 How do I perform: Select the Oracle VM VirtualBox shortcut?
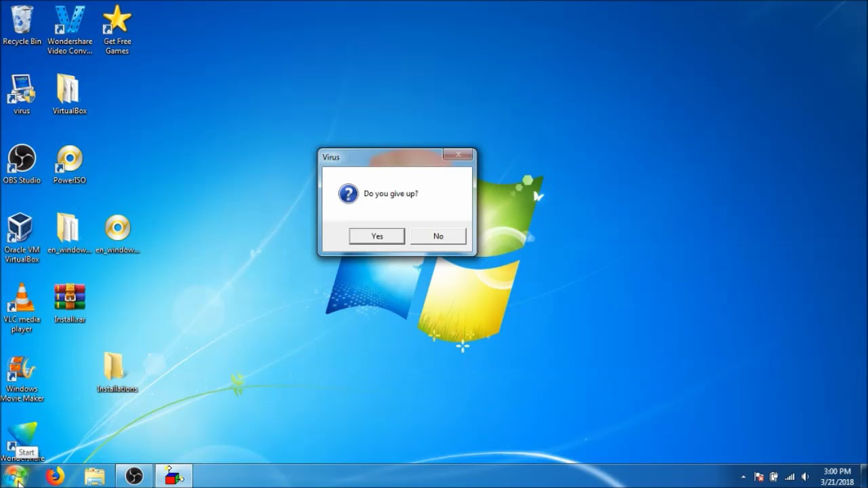[x=22, y=238]
